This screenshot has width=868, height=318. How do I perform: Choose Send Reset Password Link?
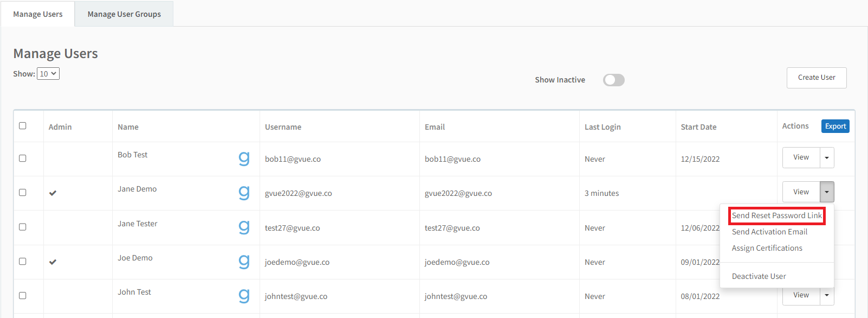[777, 215]
